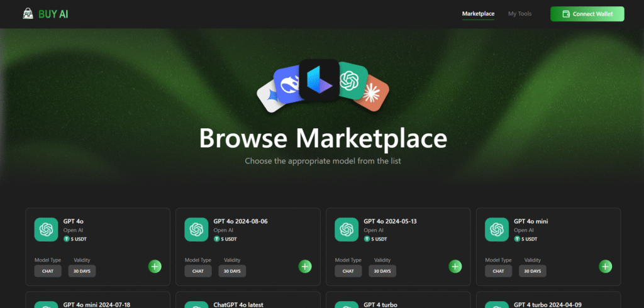Click the 5 USDT price on GPT 4o mini card

pos(530,239)
